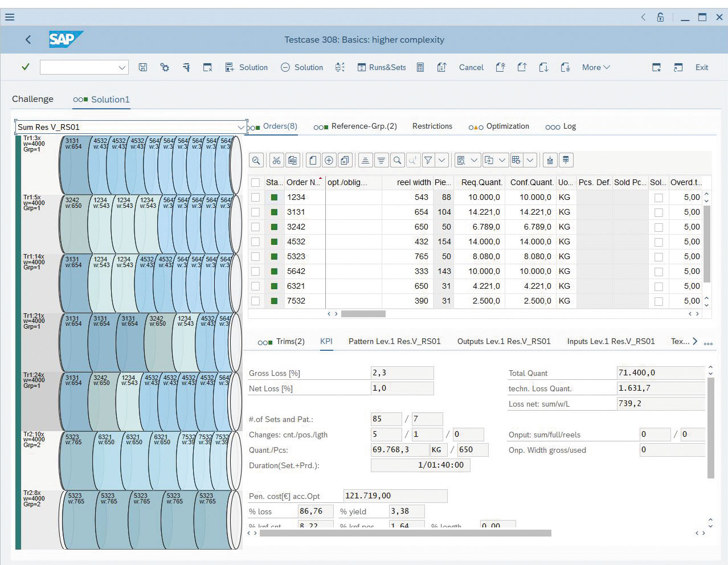The image size is (728, 565).
Task: Open the Sum Res V_RS01 dropdown
Action: (242, 126)
